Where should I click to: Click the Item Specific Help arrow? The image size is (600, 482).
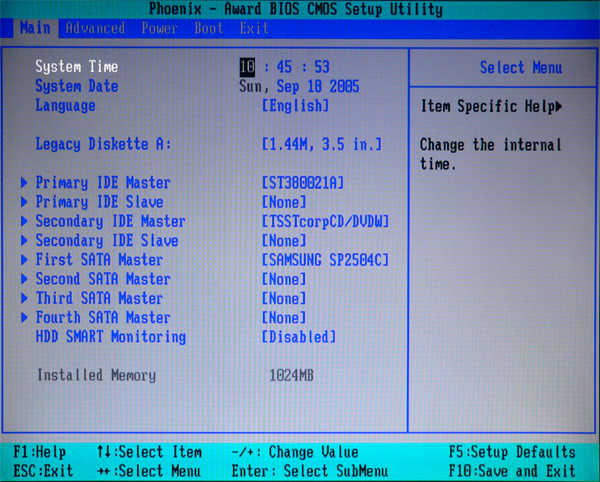click(x=559, y=106)
